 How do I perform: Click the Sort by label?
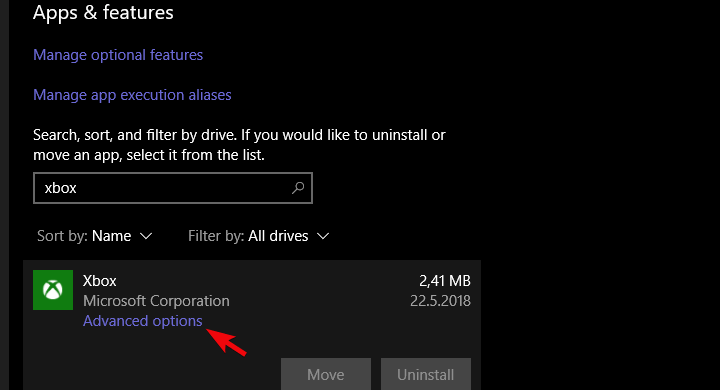63,236
